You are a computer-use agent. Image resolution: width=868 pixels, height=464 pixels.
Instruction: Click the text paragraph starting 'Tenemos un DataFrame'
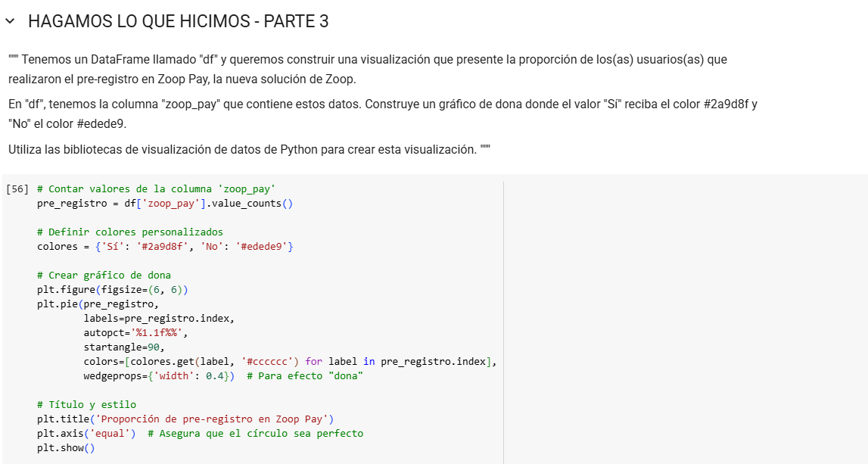click(x=368, y=69)
